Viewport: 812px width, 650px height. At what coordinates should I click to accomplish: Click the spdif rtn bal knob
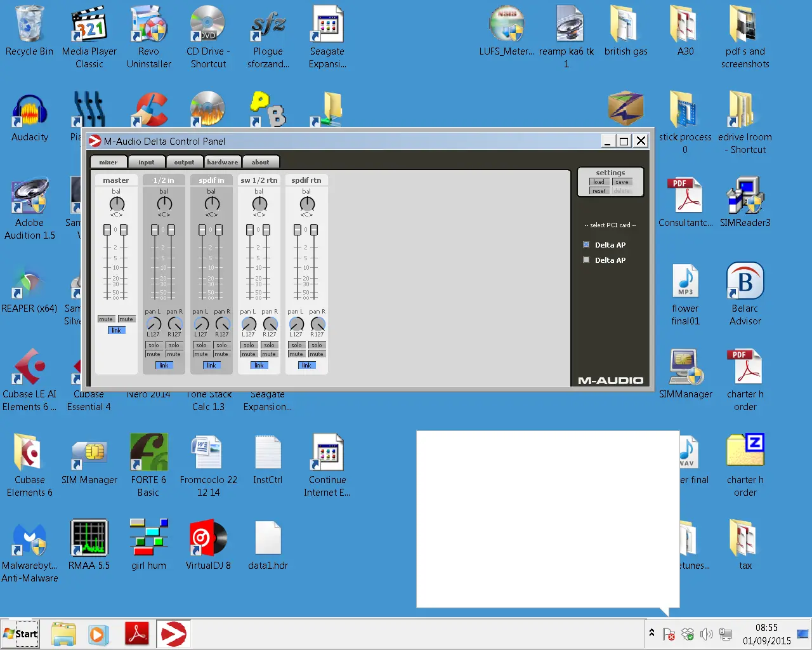point(307,204)
